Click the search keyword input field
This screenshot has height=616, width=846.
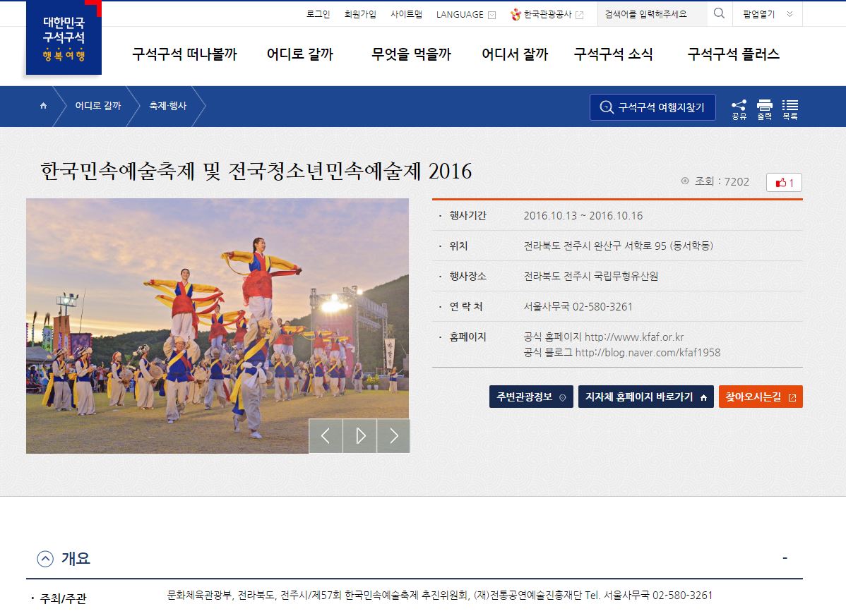pyautogui.click(x=653, y=15)
